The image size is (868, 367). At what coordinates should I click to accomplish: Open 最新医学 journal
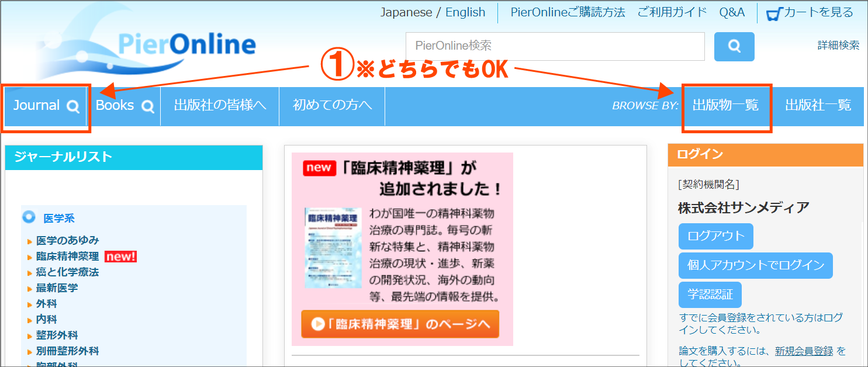pos(57,288)
